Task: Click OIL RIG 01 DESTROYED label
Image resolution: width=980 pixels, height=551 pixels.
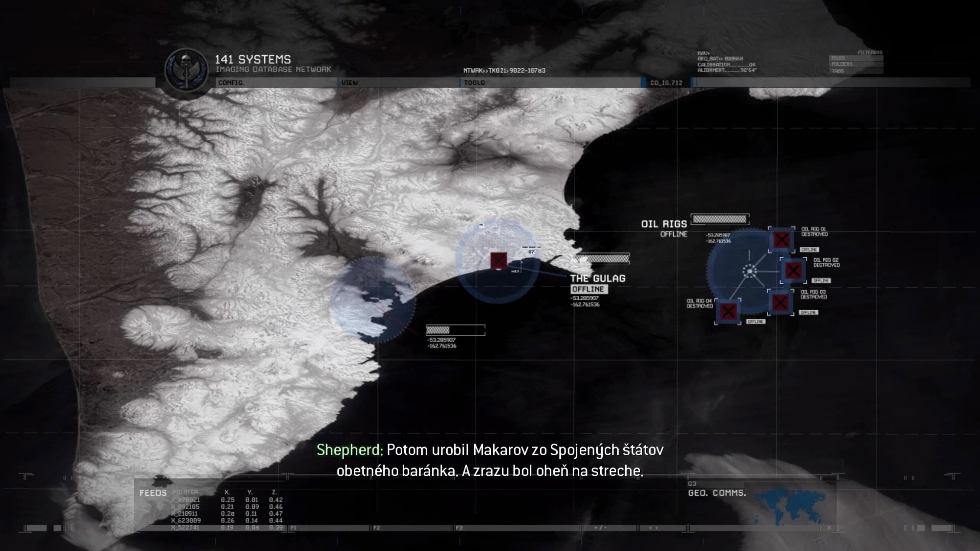Action: click(x=814, y=232)
